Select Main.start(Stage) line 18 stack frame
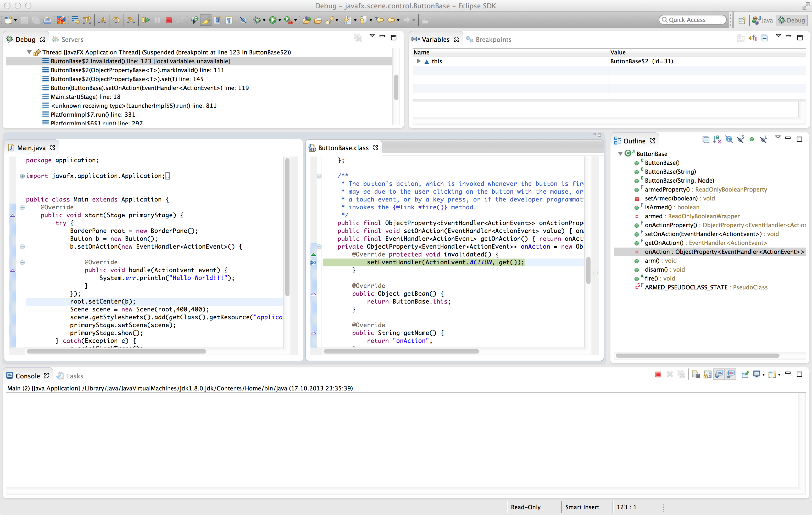Image resolution: width=812 pixels, height=515 pixels. pyautogui.click(x=85, y=97)
